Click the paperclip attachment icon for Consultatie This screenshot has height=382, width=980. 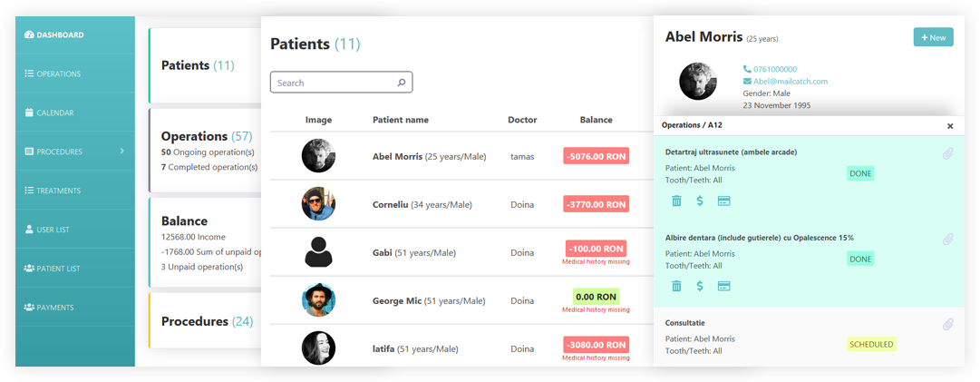[948, 324]
